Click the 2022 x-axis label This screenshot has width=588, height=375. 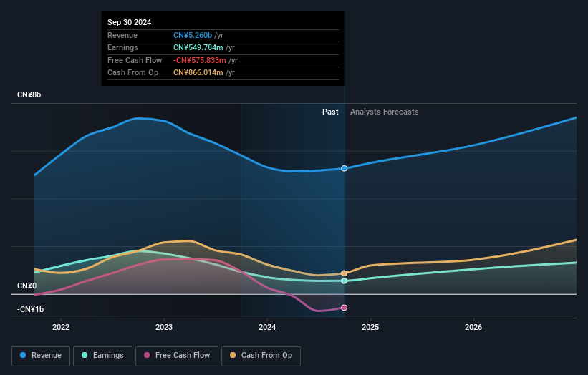[x=61, y=327]
